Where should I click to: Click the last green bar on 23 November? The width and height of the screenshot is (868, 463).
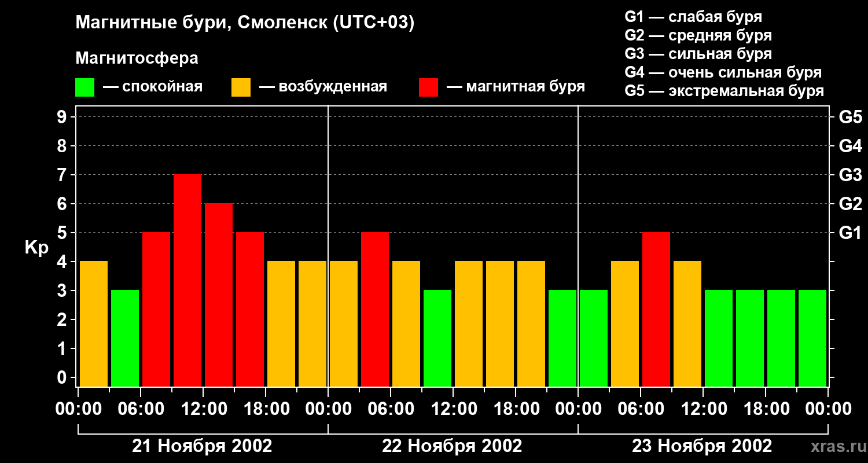point(812,339)
